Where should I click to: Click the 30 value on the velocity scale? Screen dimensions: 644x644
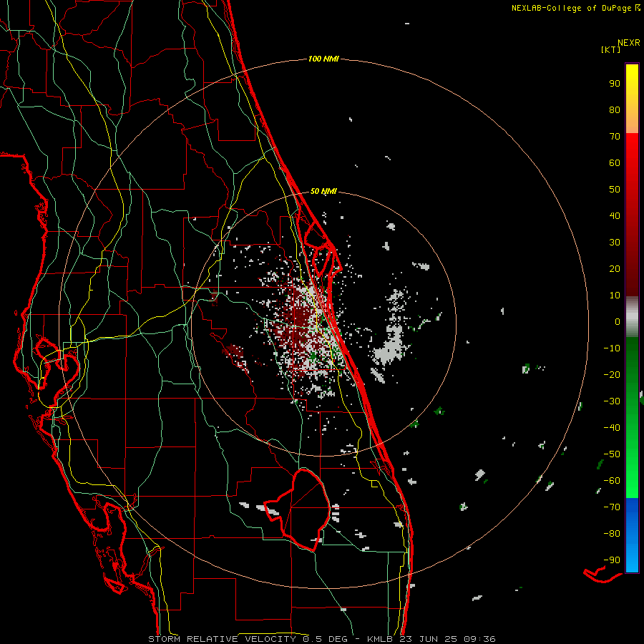point(615,243)
